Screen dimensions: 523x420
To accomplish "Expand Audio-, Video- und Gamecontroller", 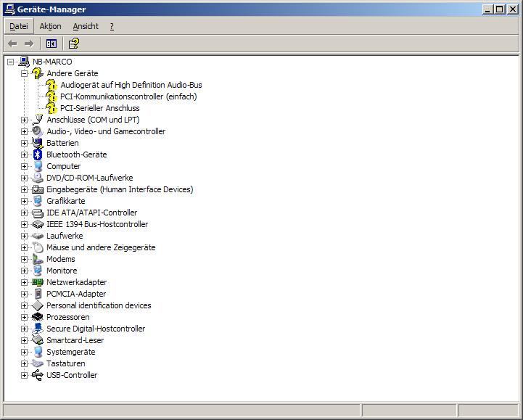I will [x=24, y=131].
